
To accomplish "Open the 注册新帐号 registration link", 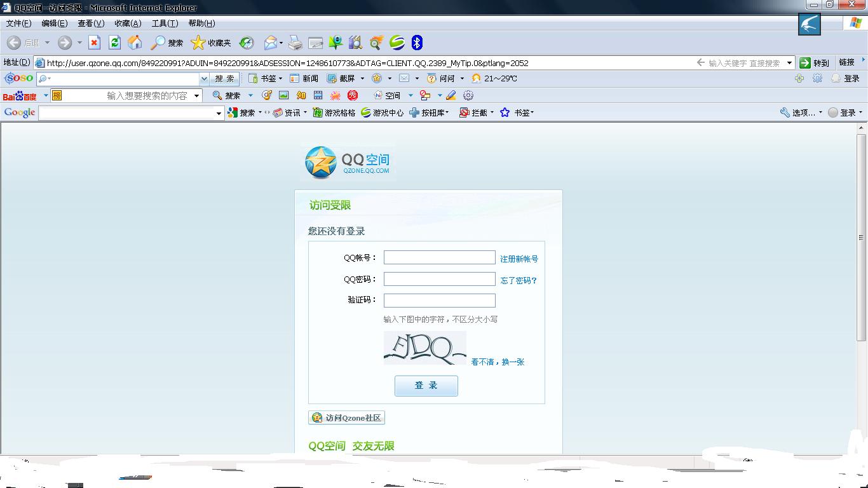I will tap(519, 257).
